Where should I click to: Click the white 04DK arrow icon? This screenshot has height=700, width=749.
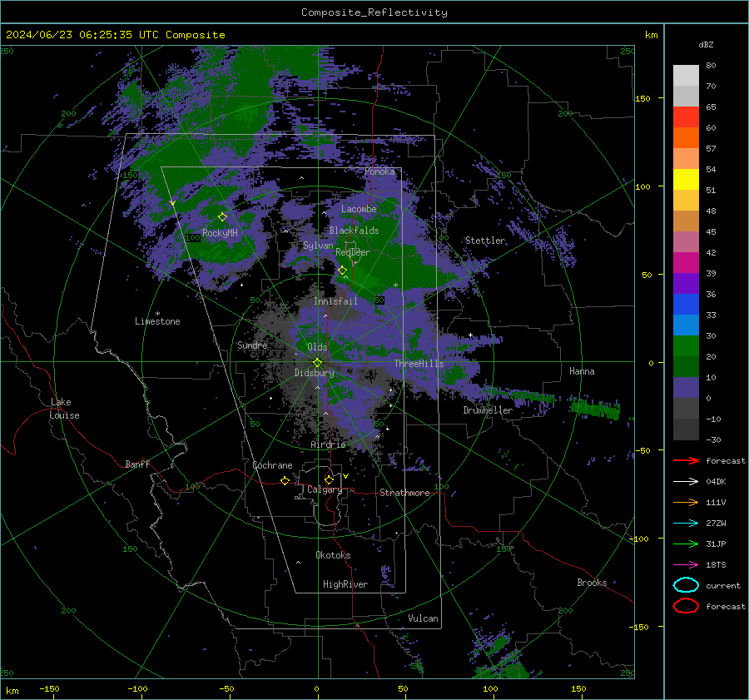(x=686, y=482)
